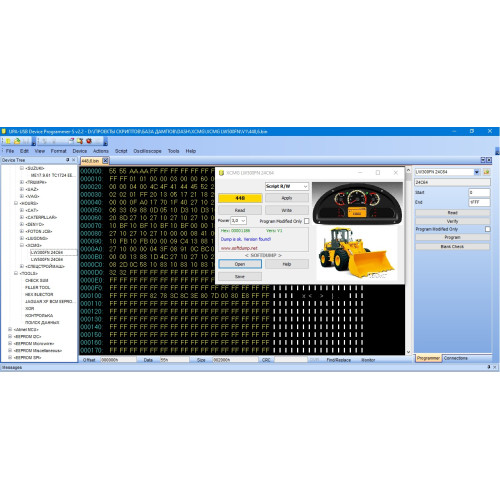
Task: Expand the <VAG> tree node
Action: [x=22, y=196]
